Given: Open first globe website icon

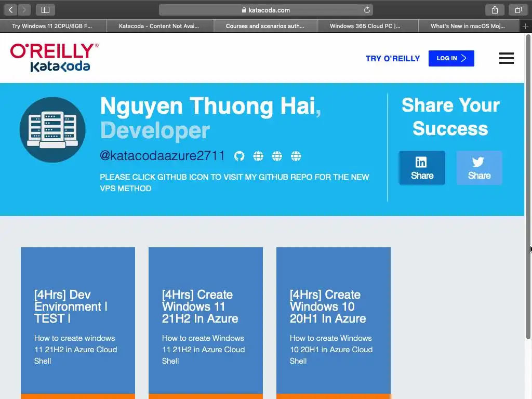Looking at the screenshot, I should tap(258, 156).
